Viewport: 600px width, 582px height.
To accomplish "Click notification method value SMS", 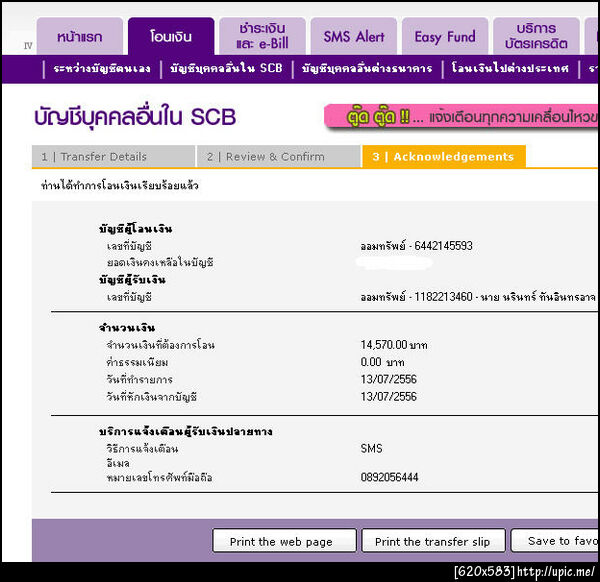I will coord(371,448).
